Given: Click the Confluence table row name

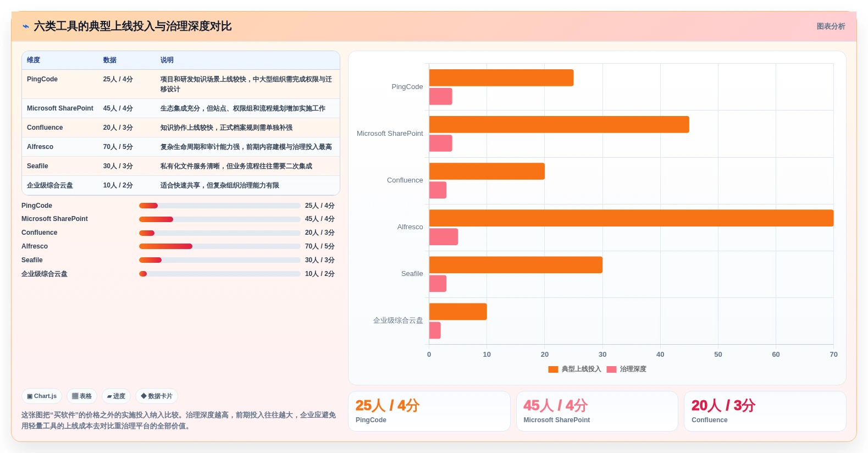Looking at the screenshot, I should point(45,128).
